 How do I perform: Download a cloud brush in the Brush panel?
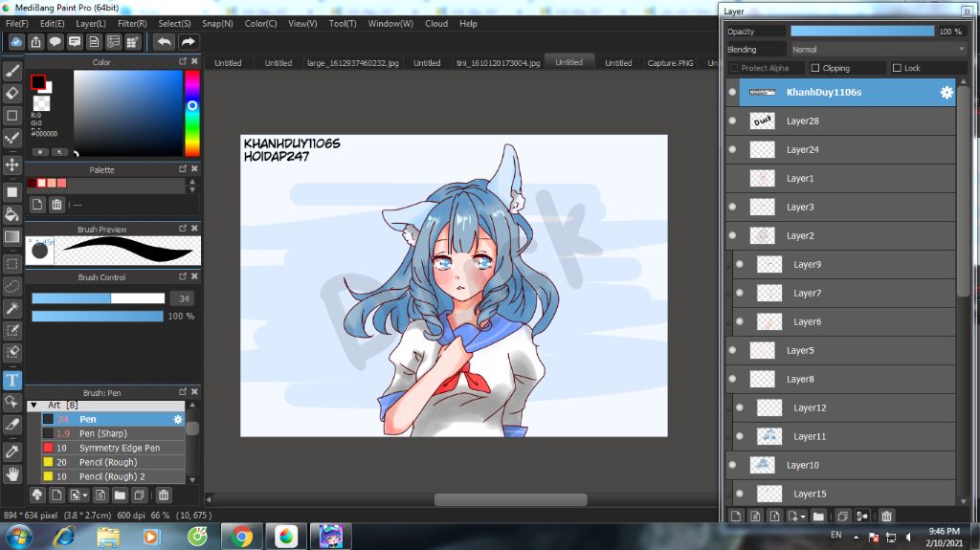coord(37,495)
